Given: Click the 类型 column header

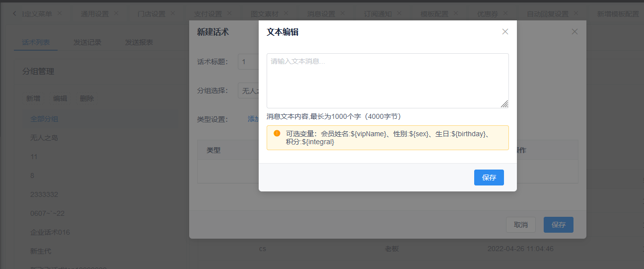Looking at the screenshot, I should pos(214,150).
